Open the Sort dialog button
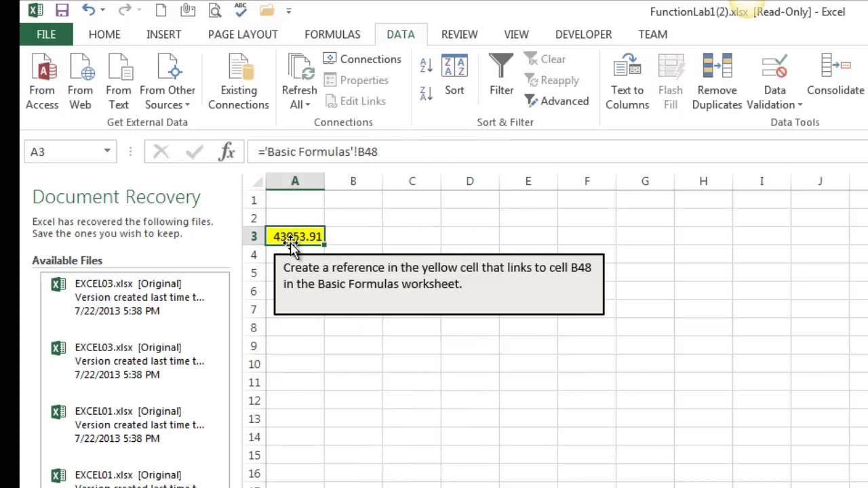Image resolution: width=868 pixels, height=488 pixels. pyautogui.click(x=454, y=75)
